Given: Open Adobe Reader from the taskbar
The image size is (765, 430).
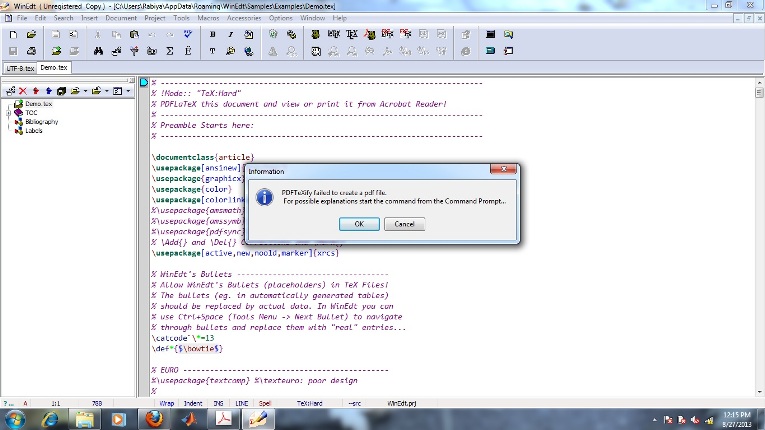Looking at the screenshot, I should pos(223,419).
